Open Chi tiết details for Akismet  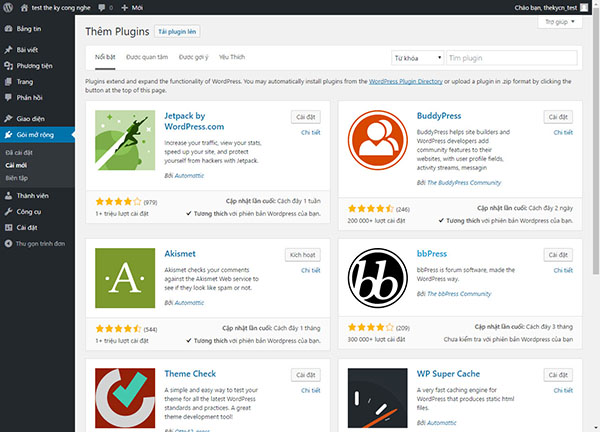311,270
